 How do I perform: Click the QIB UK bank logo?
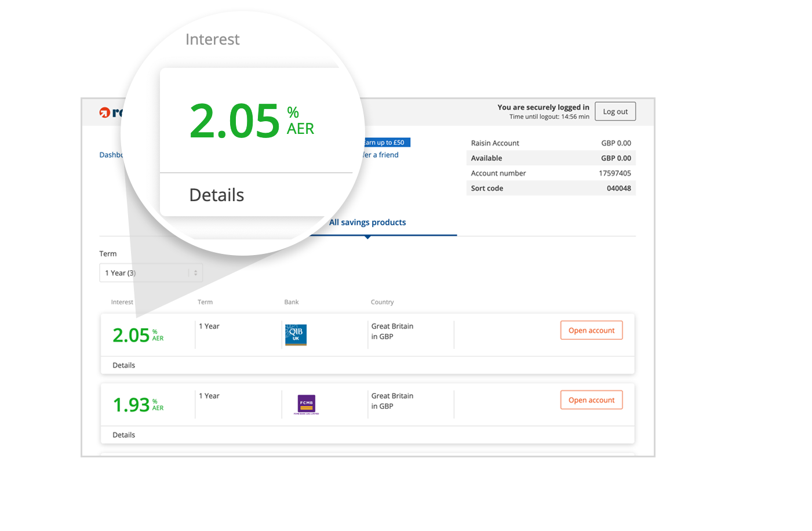296,334
